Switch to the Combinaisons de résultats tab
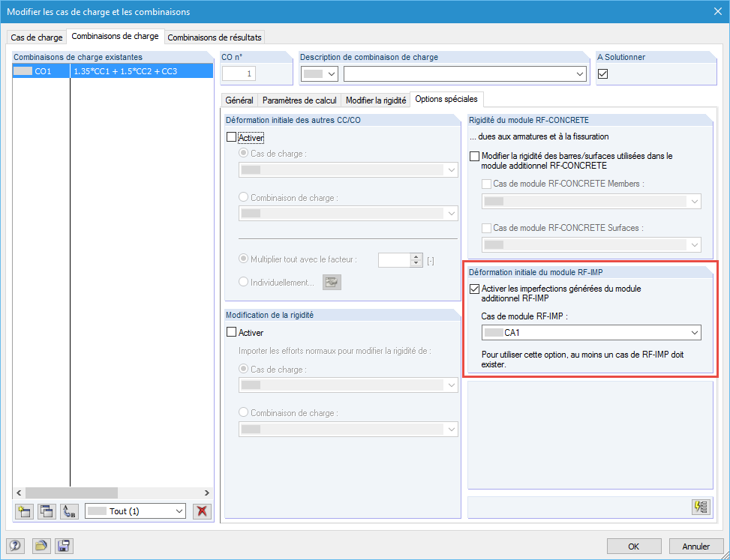Image resolution: width=730 pixels, height=560 pixels. tap(215, 37)
